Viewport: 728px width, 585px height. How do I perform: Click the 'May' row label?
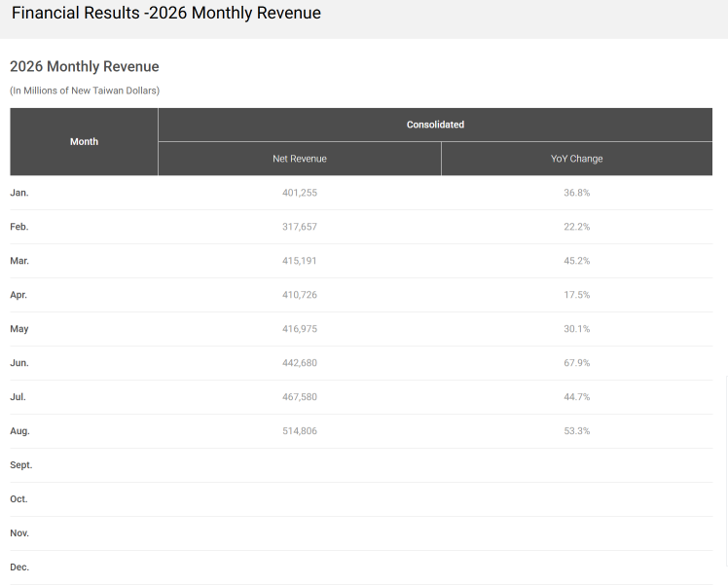coord(19,329)
